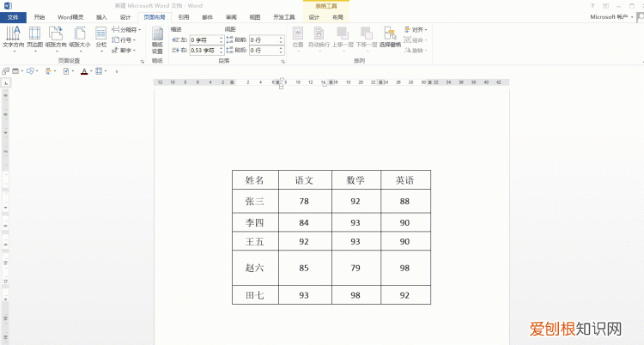
Task: Launch the 段落 paragraph dialog
Action: pyautogui.click(x=283, y=62)
